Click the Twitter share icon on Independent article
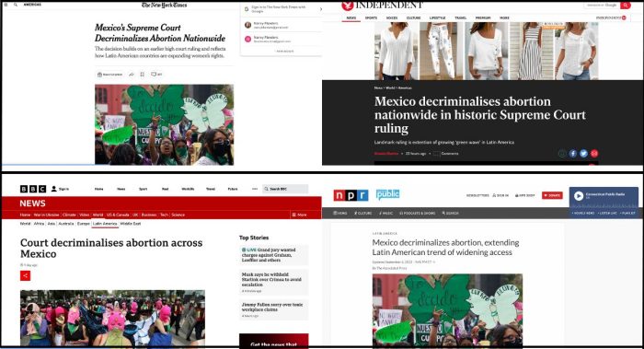 (583, 154)
